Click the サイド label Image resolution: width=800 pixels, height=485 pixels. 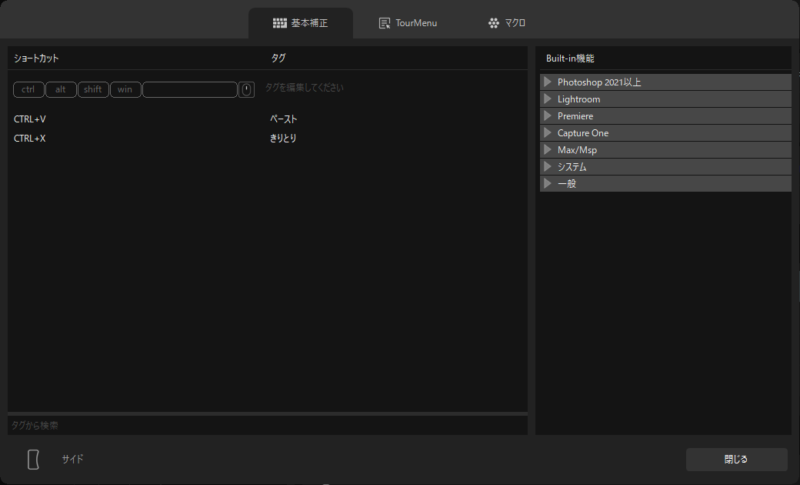[x=72, y=459]
